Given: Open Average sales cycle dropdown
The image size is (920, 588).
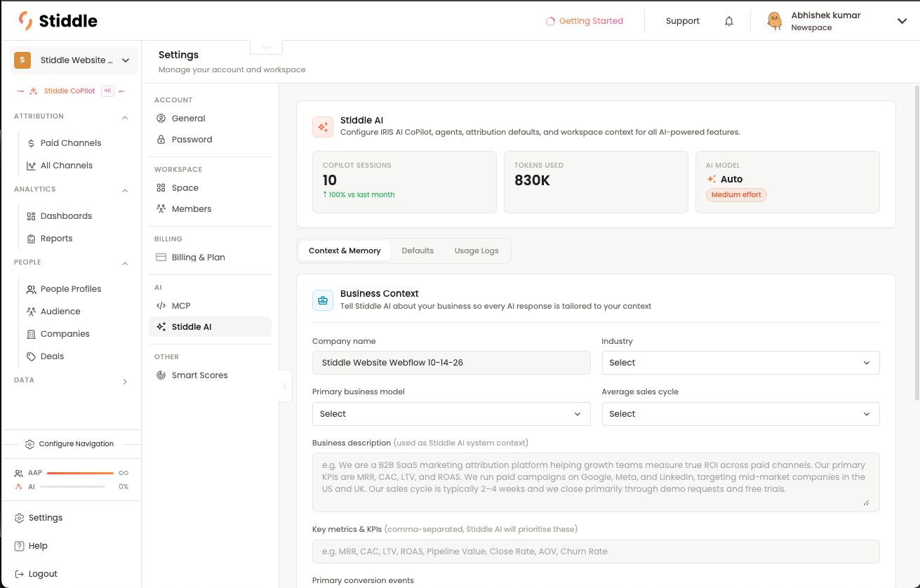Looking at the screenshot, I should (x=740, y=414).
